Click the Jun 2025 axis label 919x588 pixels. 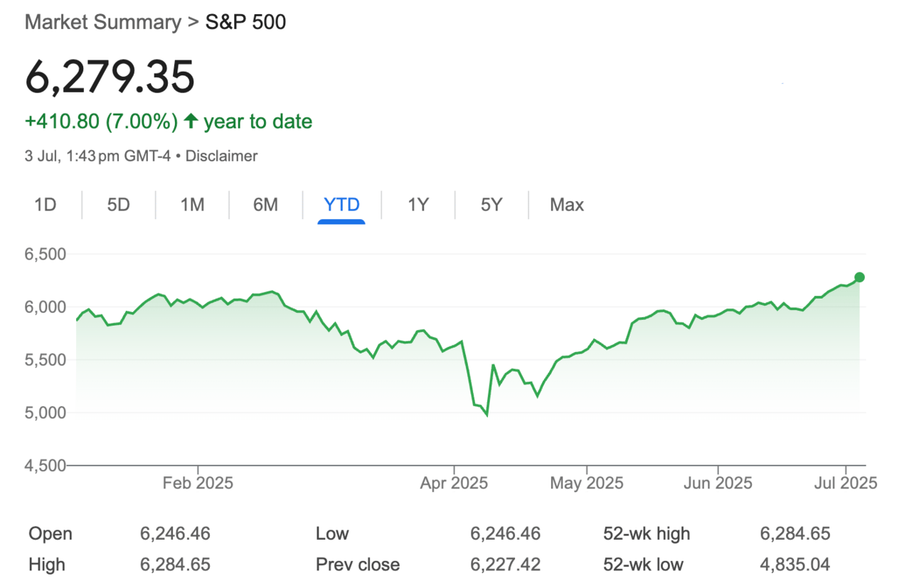click(717, 483)
